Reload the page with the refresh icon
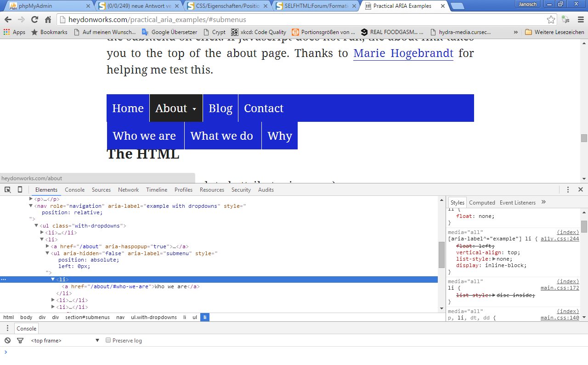Screen dimensions: 588x365 coord(34,20)
